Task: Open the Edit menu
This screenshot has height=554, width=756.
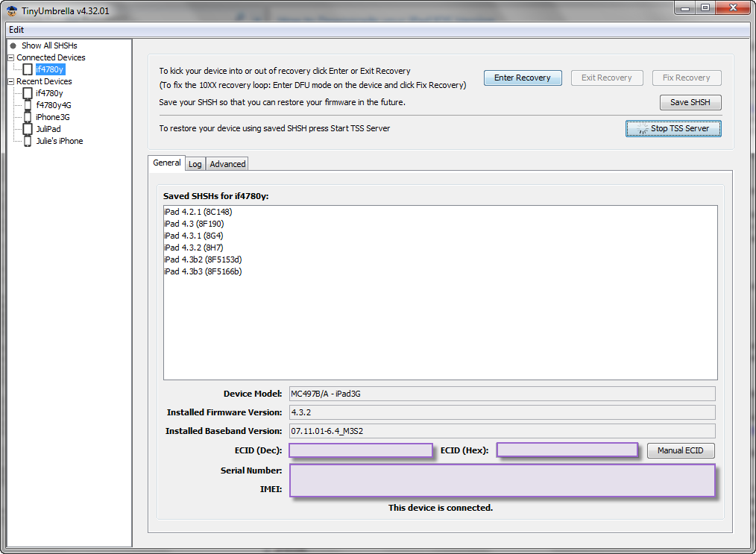Action: (16, 30)
